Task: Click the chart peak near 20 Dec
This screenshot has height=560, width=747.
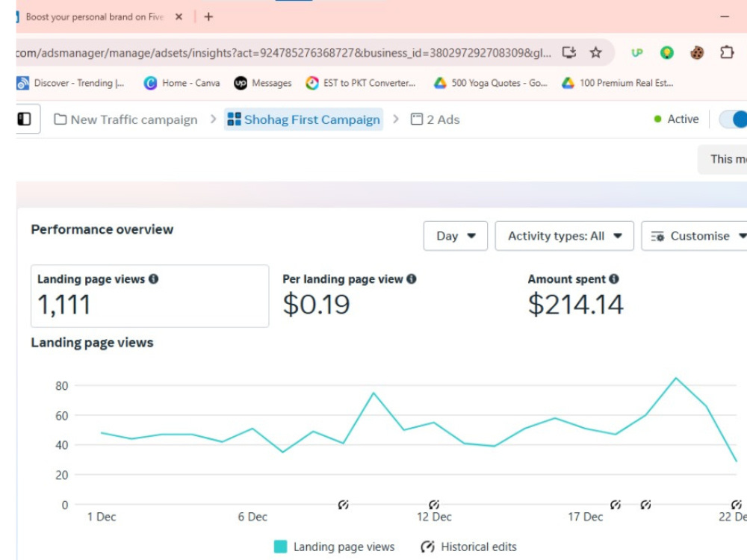Action: pos(675,378)
